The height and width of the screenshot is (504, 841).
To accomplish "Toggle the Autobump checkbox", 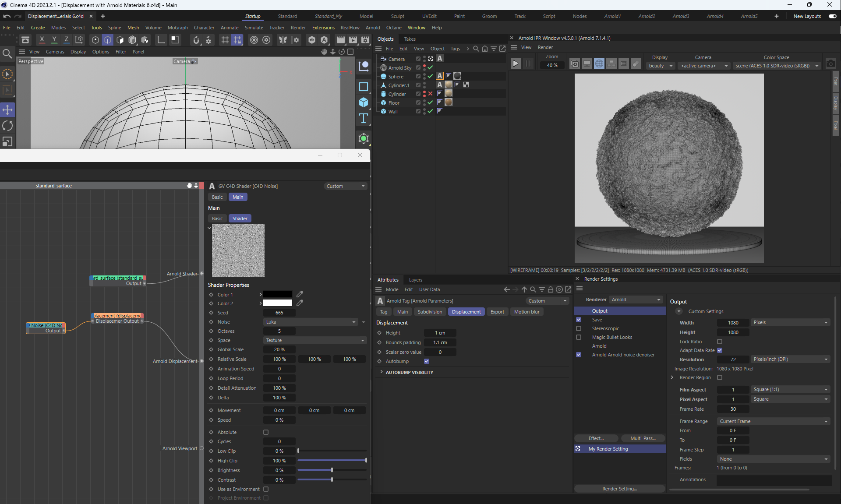I will (x=427, y=361).
